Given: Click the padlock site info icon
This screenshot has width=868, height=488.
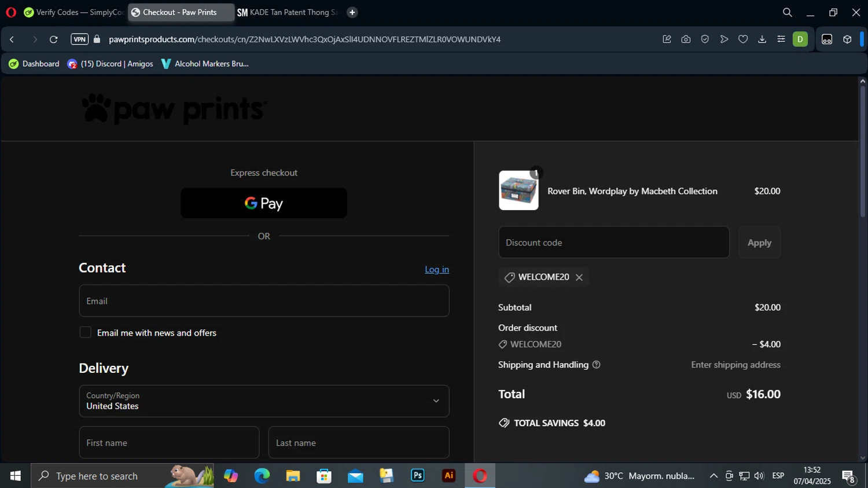Looking at the screenshot, I should pos(97,39).
